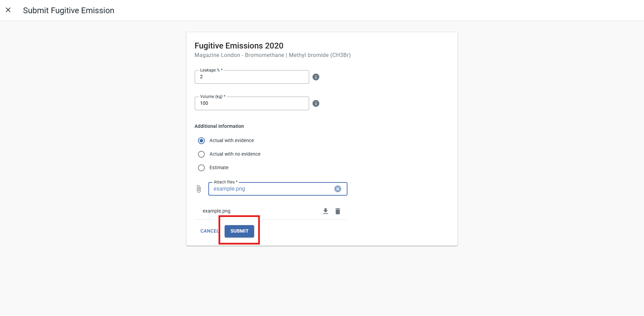Click the Submit Fugitive Emission page title

(69, 11)
